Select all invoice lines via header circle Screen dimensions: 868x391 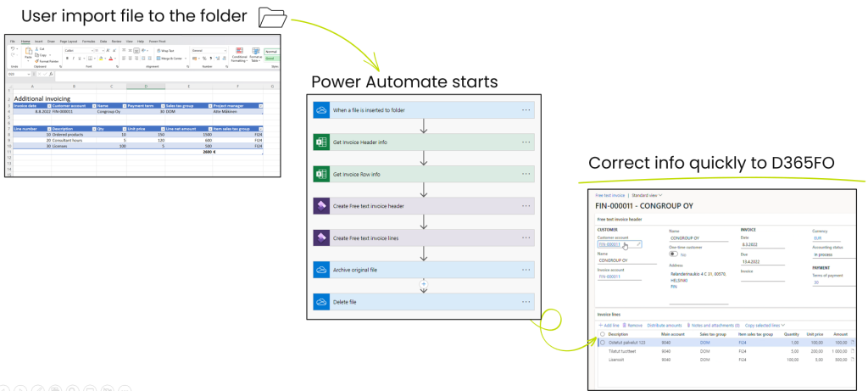point(603,334)
